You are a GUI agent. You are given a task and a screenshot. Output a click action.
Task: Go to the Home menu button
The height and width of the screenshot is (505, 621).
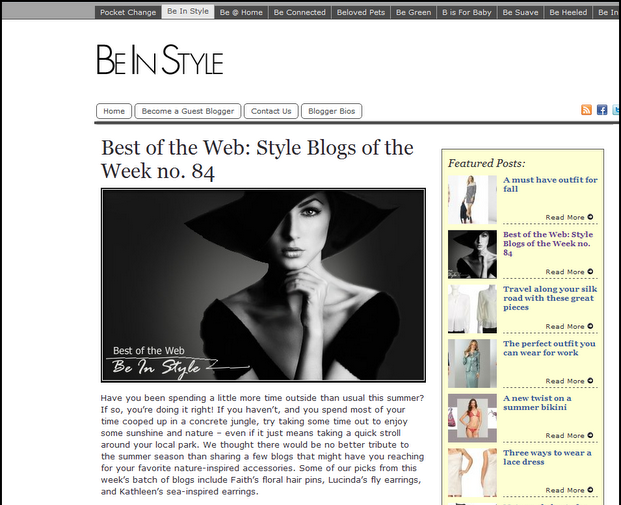point(114,111)
